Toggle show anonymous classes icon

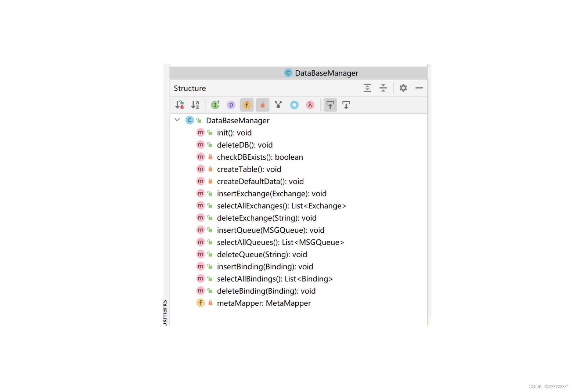pyautogui.click(x=294, y=105)
